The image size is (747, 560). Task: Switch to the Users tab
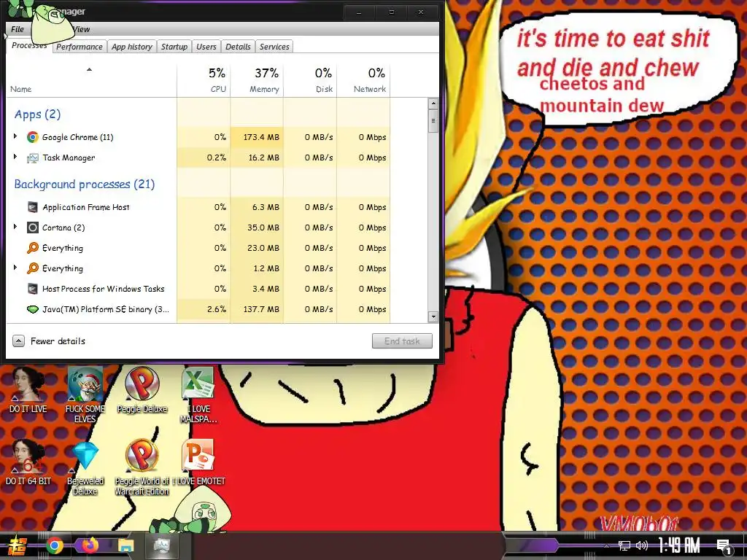[x=206, y=47]
